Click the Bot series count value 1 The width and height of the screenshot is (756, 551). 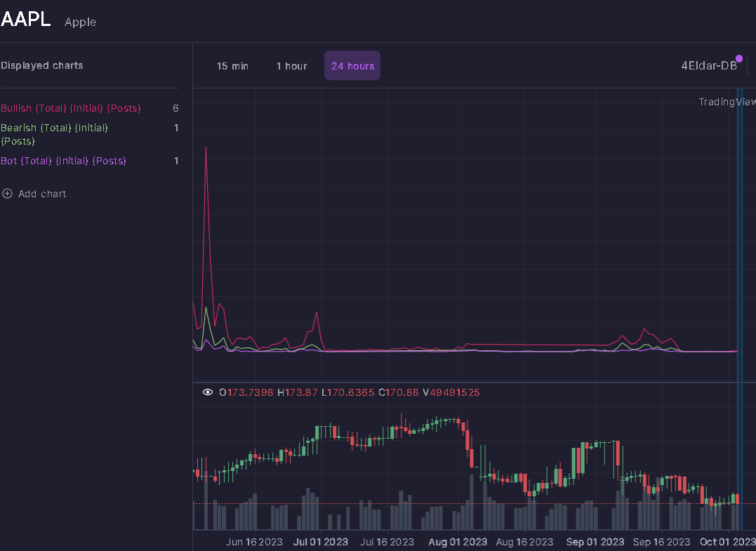(x=176, y=161)
